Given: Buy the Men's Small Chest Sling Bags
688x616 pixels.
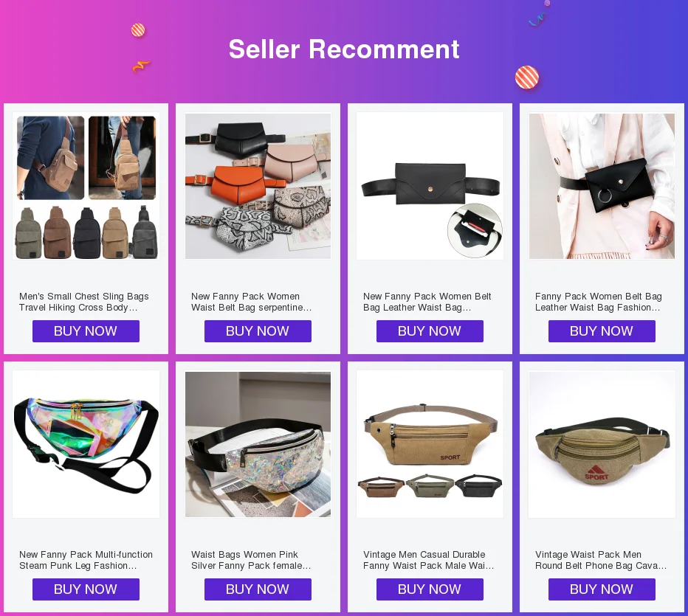Looking at the screenshot, I should [86, 331].
